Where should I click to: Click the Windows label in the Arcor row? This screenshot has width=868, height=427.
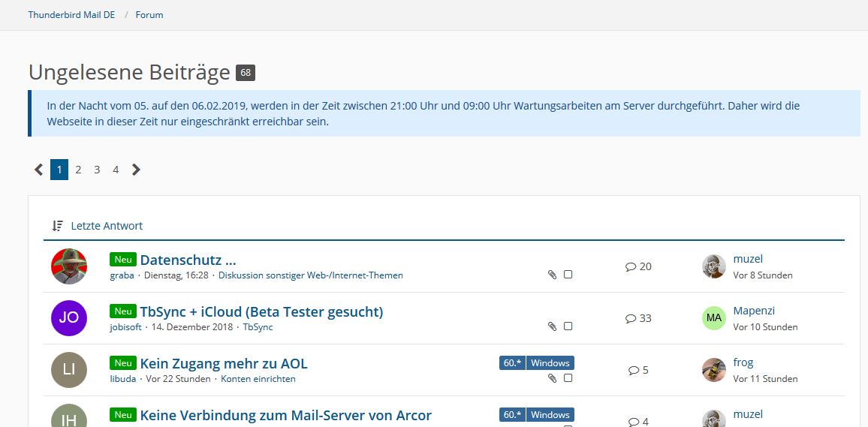(550, 415)
